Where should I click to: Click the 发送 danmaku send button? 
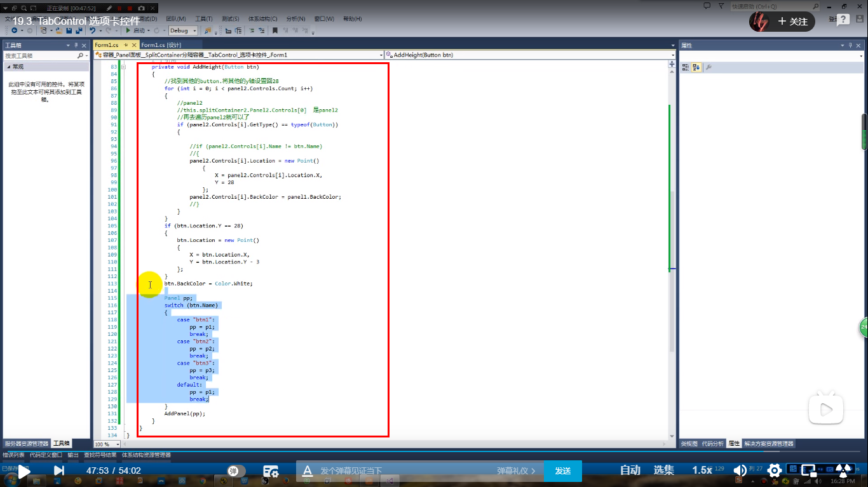pos(562,470)
